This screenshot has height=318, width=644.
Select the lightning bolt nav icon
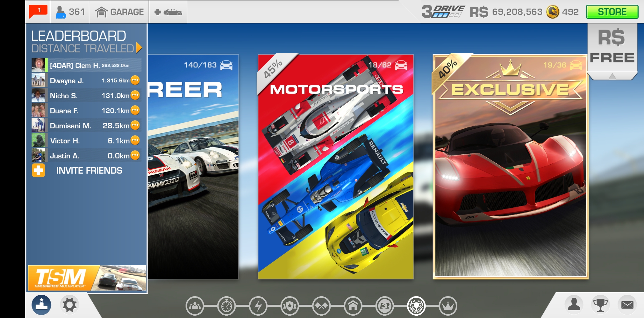click(258, 306)
